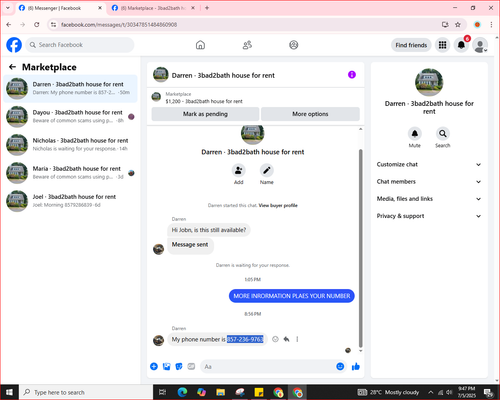This screenshot has width=500, height=400.
Task: Open the Facebook logo home link
Action: (x=14, y=45)
